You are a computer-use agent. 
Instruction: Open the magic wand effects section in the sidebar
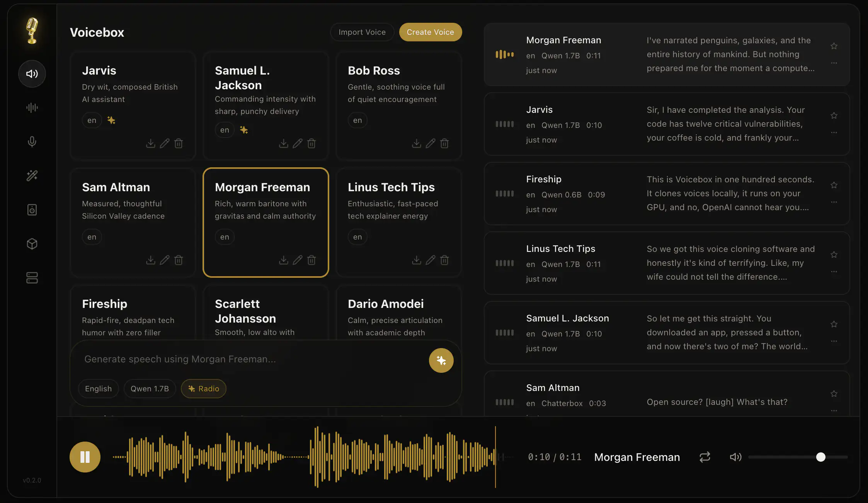[x=32, y=175]
